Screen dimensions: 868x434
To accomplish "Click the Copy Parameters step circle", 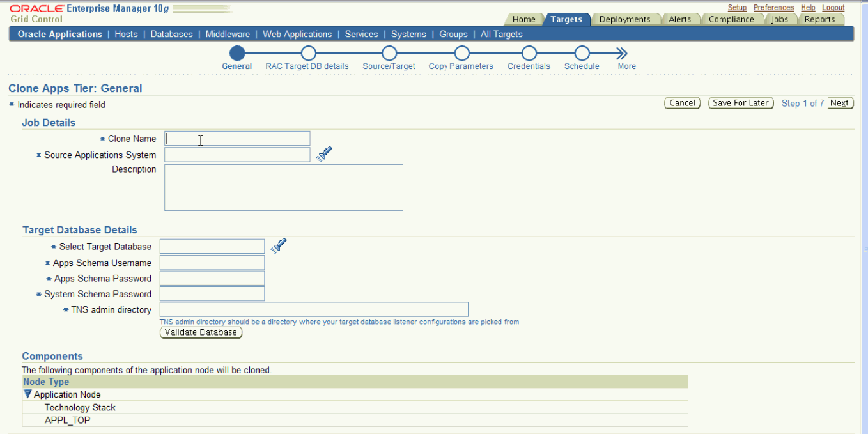I will coord(461,54).
